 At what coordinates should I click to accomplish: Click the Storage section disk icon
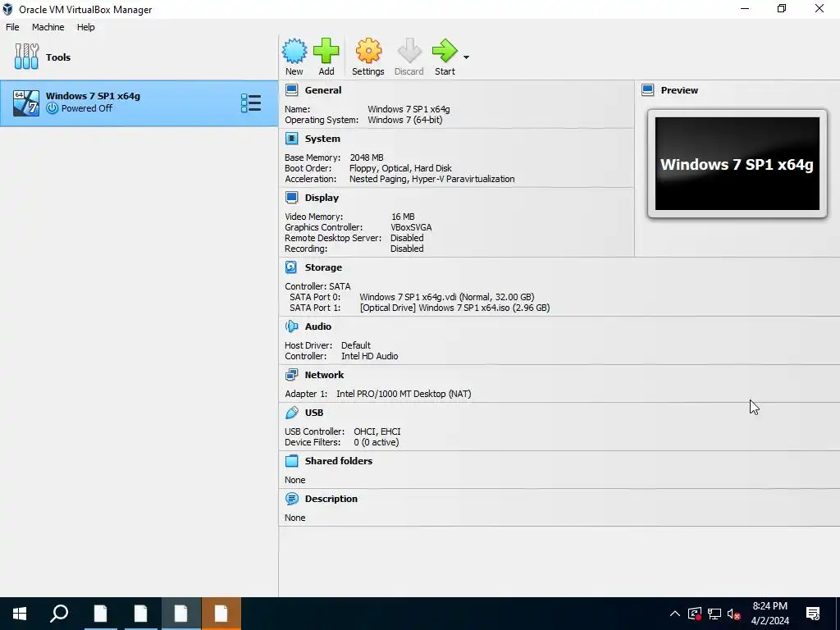tap(291, 267)
